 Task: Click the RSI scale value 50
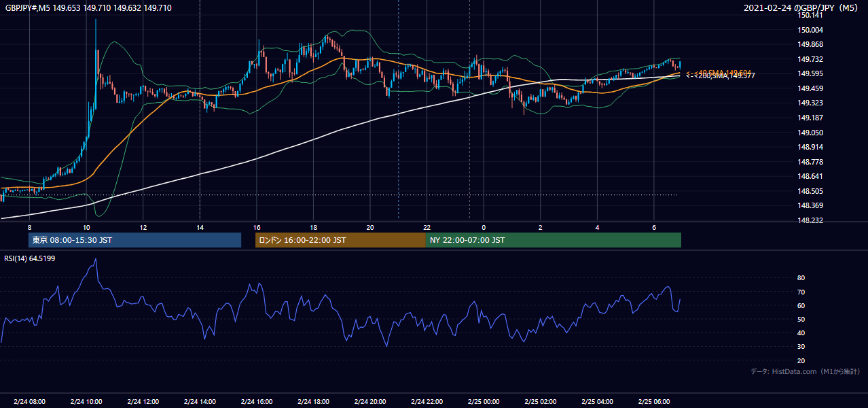pos(801,319)
